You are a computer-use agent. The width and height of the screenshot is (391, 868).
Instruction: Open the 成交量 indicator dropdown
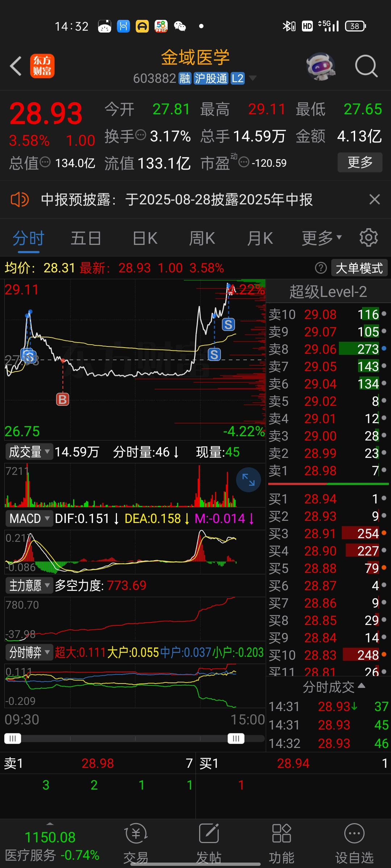(29, 452)
